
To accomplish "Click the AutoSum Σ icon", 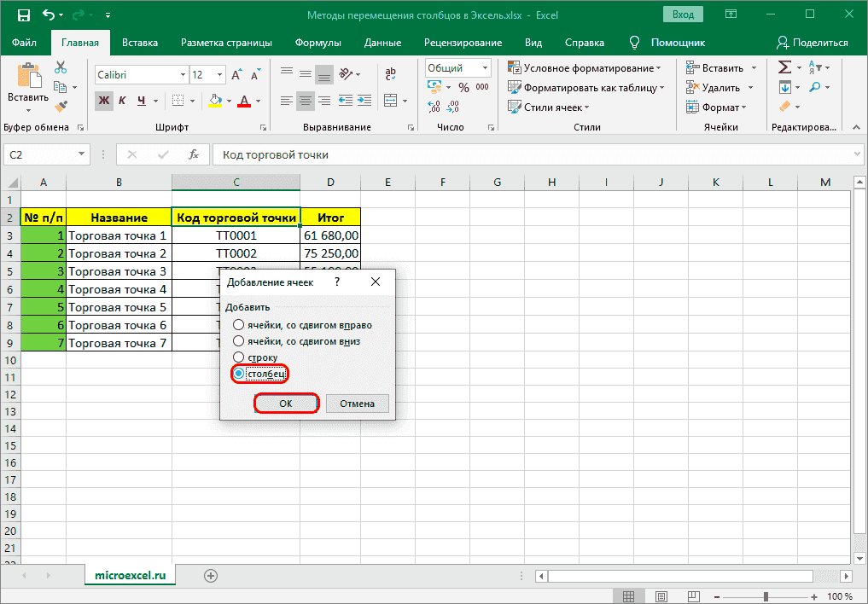I will click(x=786, y=67).
